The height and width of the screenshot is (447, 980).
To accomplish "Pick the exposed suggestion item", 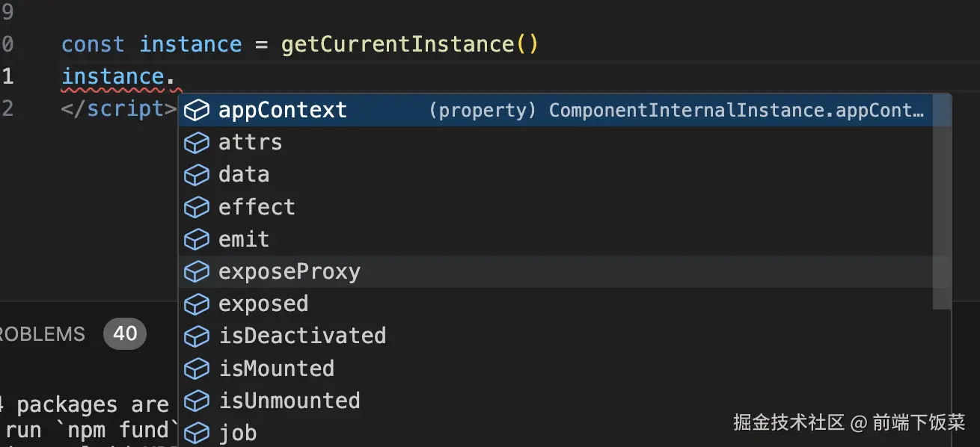I will click(x=263, y=303).
